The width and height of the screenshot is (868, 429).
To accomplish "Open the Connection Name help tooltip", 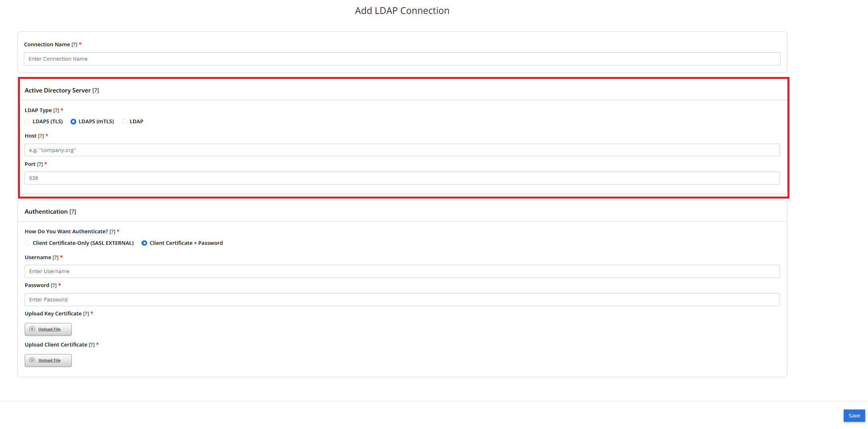I will [75, 44].
